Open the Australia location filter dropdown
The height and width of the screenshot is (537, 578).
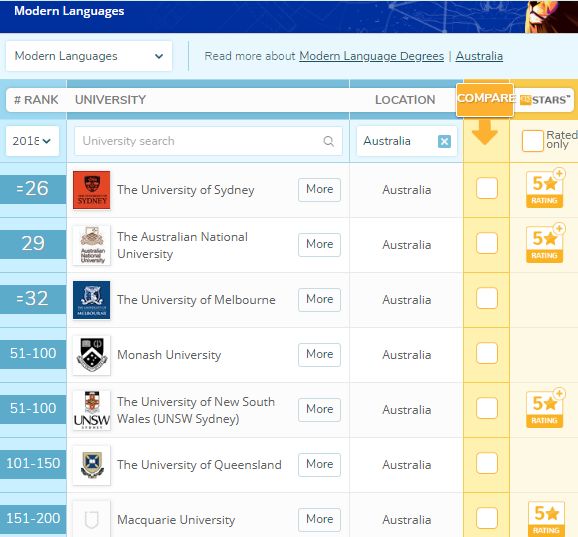(407, 141)
